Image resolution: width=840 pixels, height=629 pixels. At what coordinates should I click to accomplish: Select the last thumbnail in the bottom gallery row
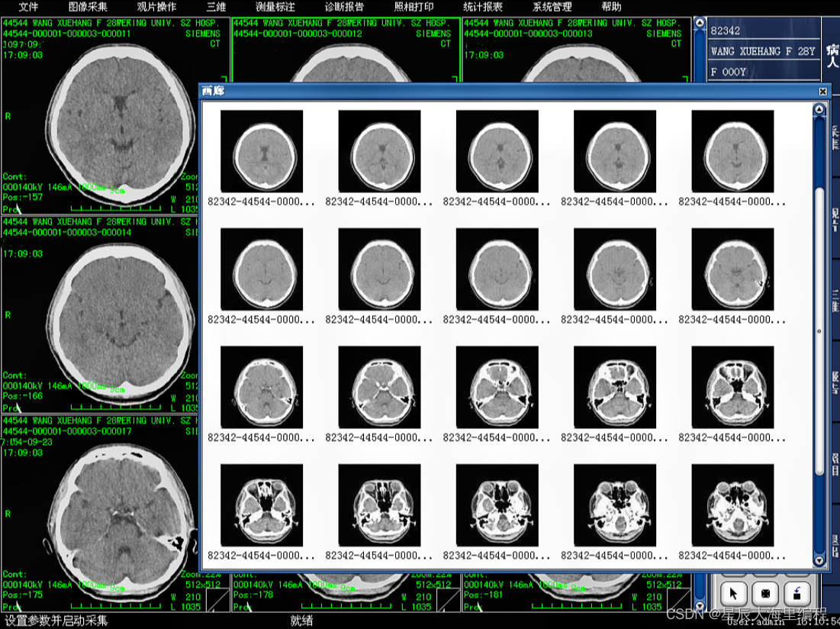733,505
